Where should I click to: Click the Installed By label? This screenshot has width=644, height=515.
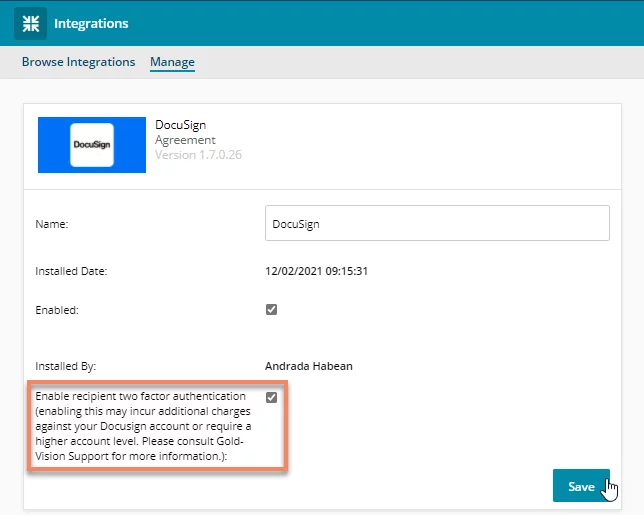[x=66, y=366]
